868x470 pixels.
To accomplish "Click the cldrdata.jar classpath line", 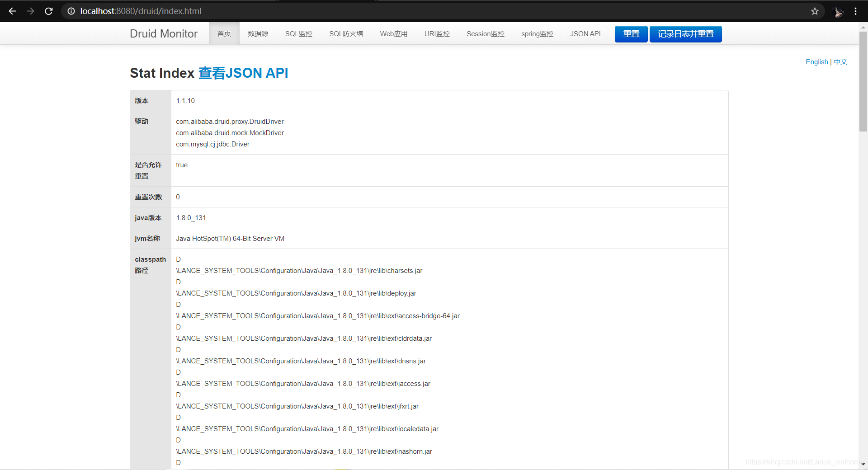I will (304, 338).
